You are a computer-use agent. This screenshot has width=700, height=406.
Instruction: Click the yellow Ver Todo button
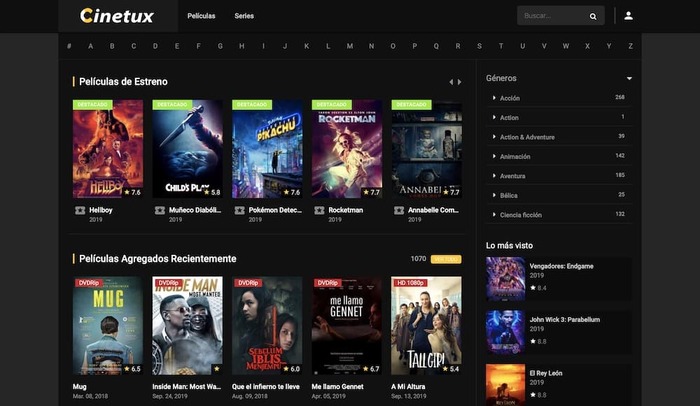pyautogui.click(x=446, y=259)
